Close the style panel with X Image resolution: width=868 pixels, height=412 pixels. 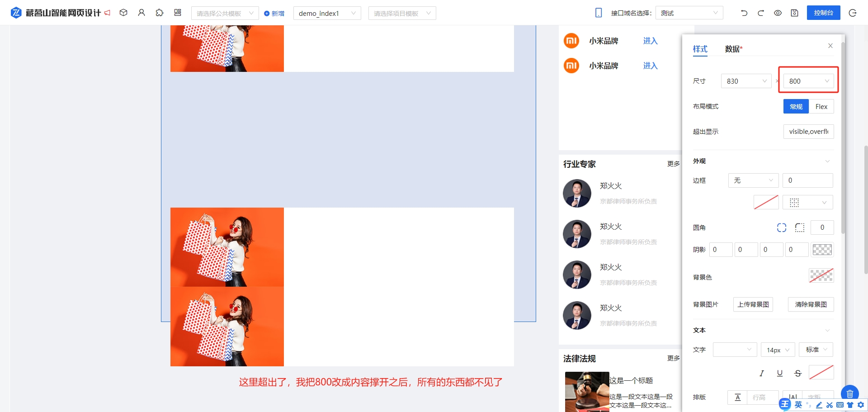click(830, 46)
